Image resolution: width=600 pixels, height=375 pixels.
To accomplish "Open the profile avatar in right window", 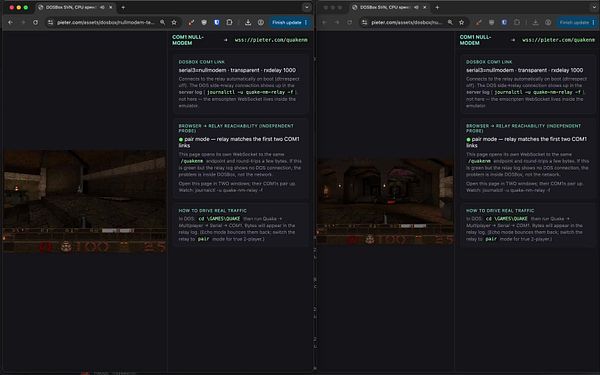I will point(548,23).
